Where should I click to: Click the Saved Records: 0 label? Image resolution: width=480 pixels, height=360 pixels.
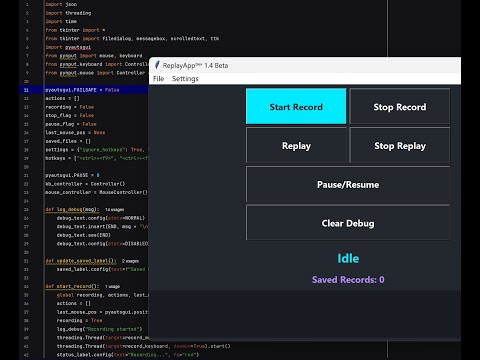click(x=348, y=279)
